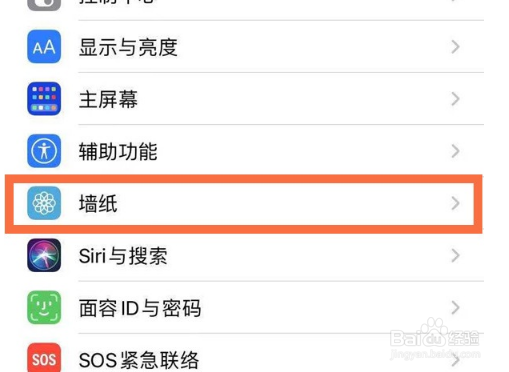The image size is (509, 372).
Task: Tap the Accessibility figure icon
Action: pos(44,151)
